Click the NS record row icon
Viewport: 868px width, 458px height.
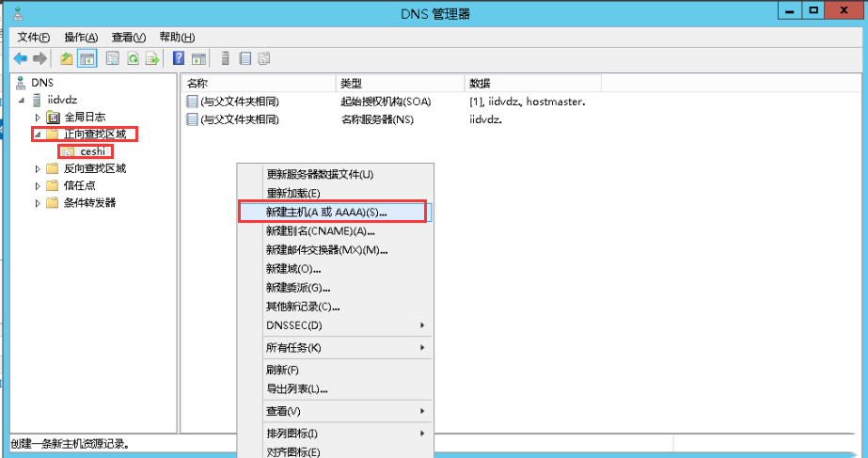[x=192, y=119]
